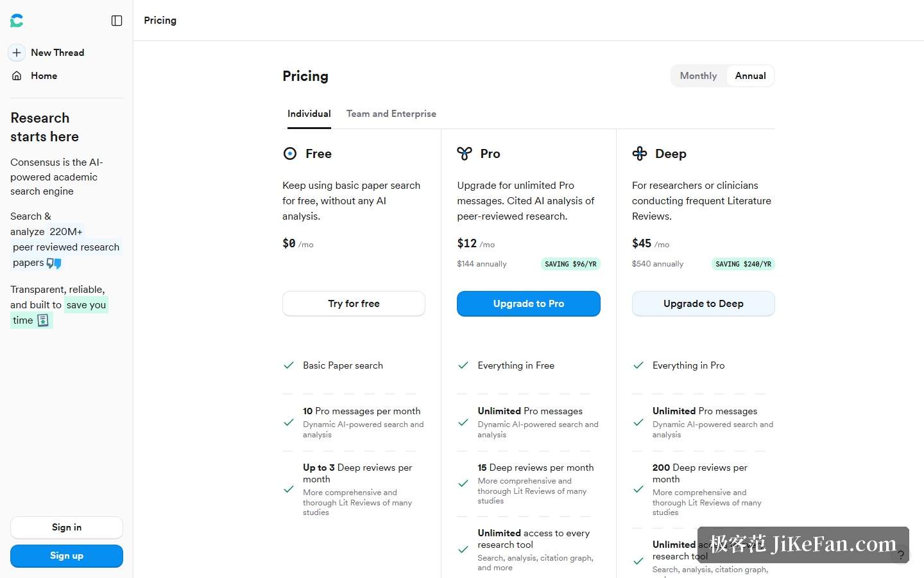Click the New Thread plus icon
The height and width of the screenshot is (578, 924).
point(17,53)
